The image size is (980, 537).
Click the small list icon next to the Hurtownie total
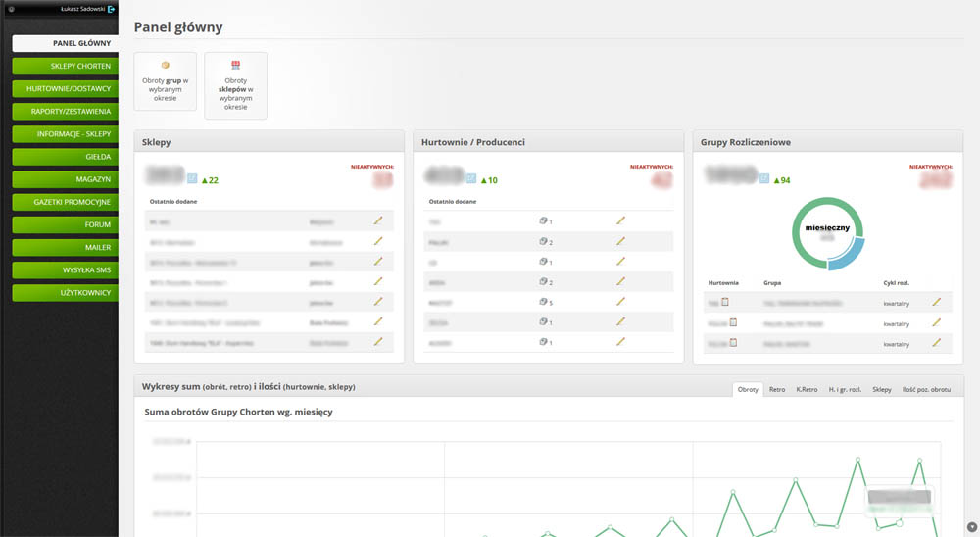tap(472, 179)
